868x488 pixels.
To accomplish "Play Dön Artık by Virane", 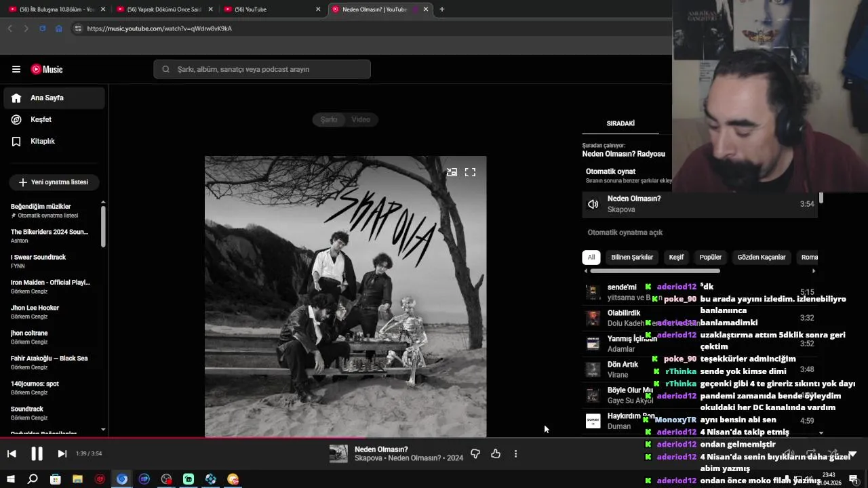I will [700, 369].
